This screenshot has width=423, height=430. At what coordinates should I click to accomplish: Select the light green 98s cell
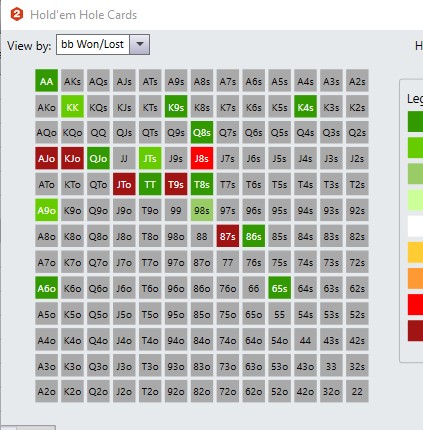[202, 210]
